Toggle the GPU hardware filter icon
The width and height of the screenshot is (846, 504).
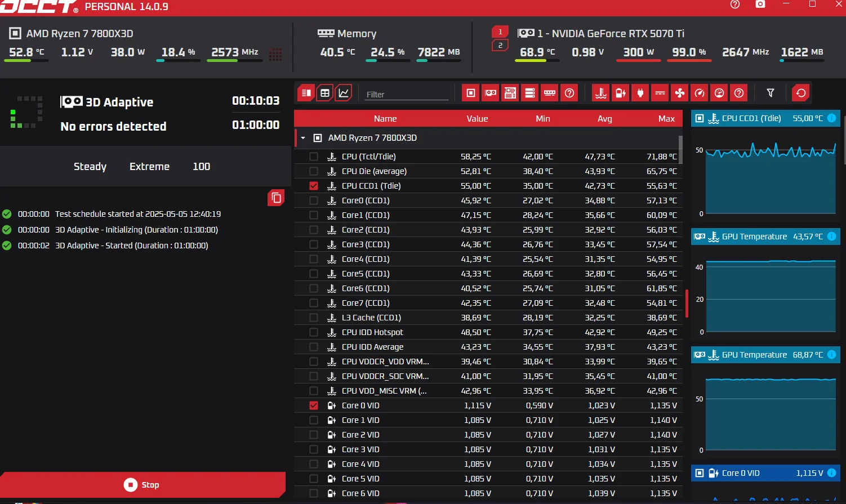coord(491,93)
